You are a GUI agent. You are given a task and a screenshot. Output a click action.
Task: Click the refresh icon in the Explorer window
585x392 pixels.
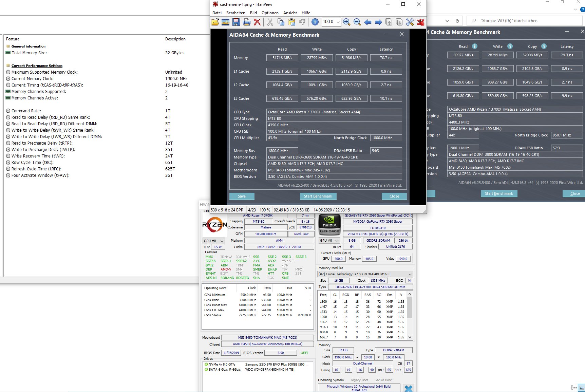click(457, 21)
